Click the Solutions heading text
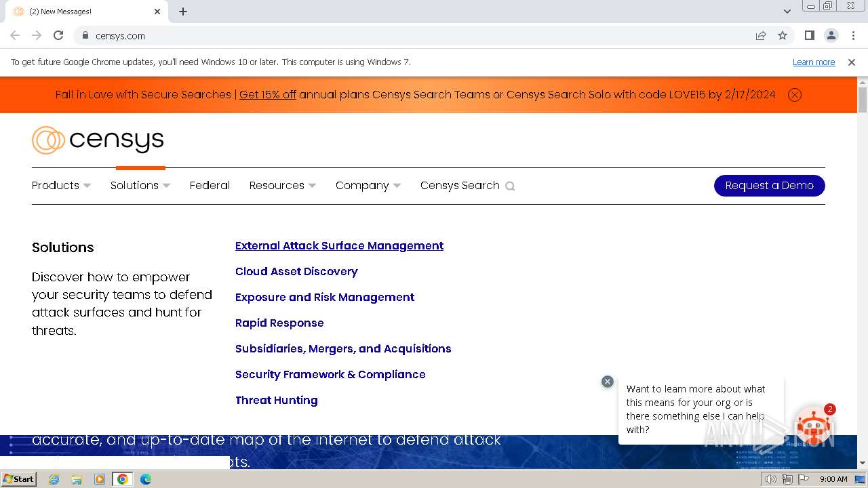Image resolution: width=868 pixels, height=488 pixels. (x=63, y=247)
